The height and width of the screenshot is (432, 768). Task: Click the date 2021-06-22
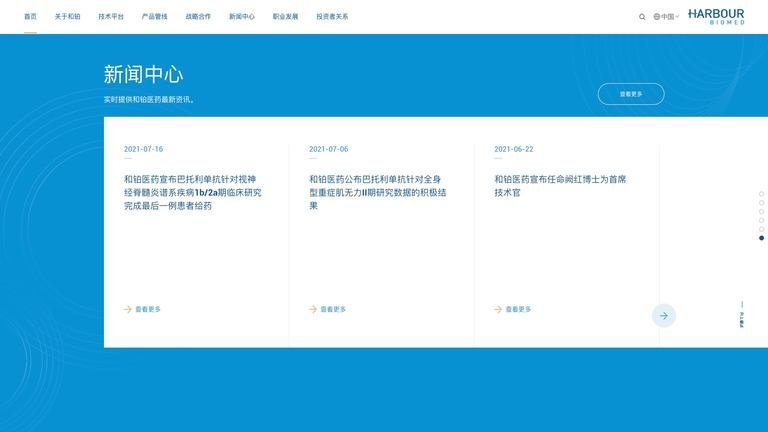514,149
